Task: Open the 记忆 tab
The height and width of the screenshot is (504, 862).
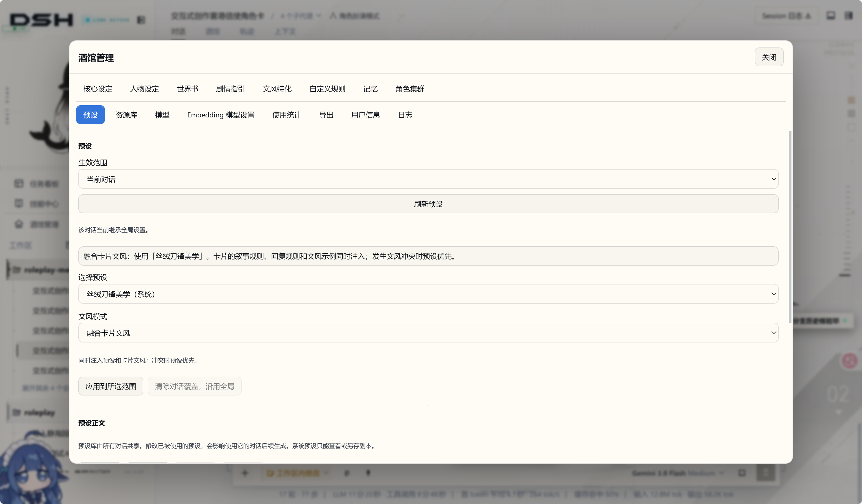Action: tap(370, 89)
